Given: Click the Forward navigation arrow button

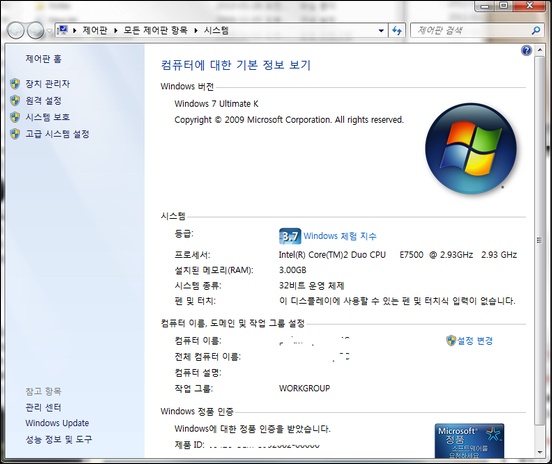Looking at the screenshot, I should [35, 31].
